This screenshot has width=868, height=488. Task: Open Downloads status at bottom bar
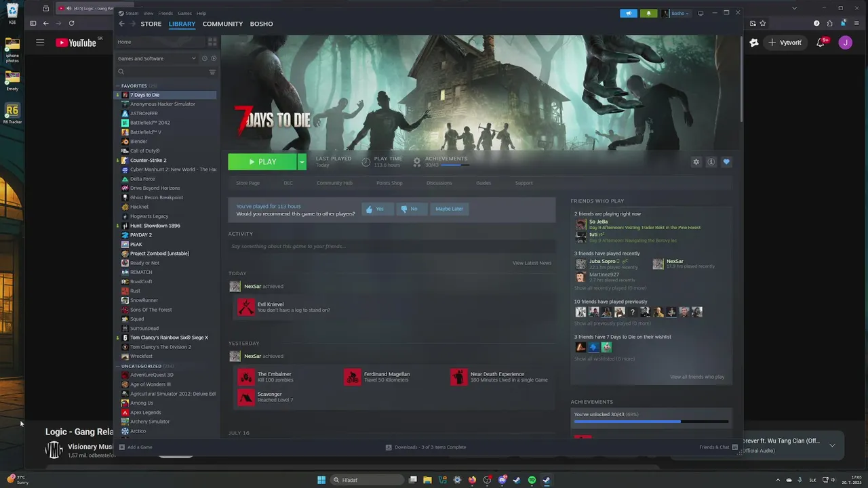pos(426,447)
